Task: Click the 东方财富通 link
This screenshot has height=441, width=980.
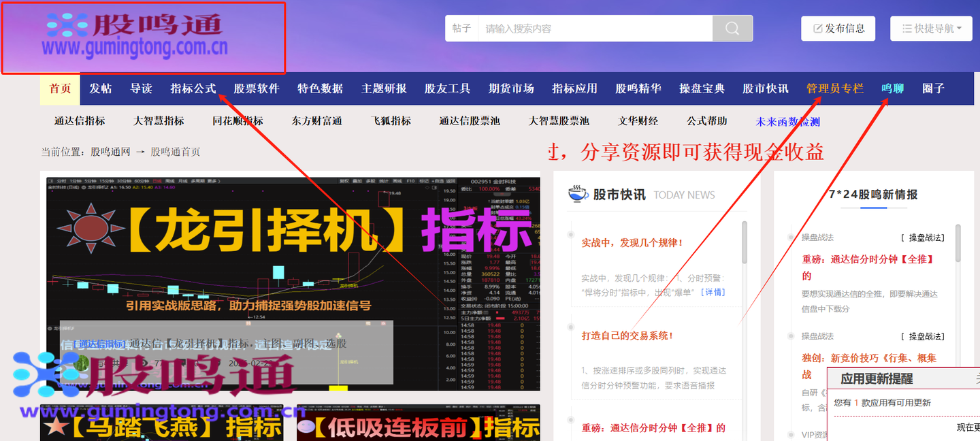Action: pyautogui.click(x=317, y=121)
